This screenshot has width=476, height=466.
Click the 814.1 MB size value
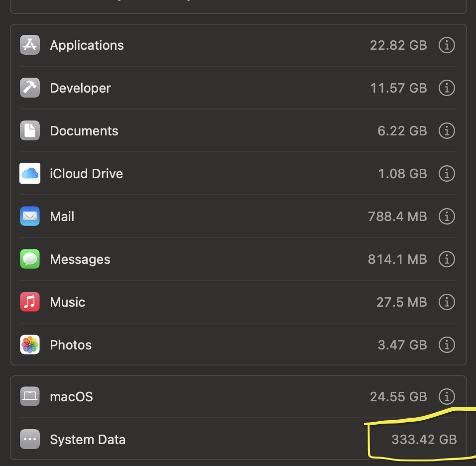click(397, 259)
